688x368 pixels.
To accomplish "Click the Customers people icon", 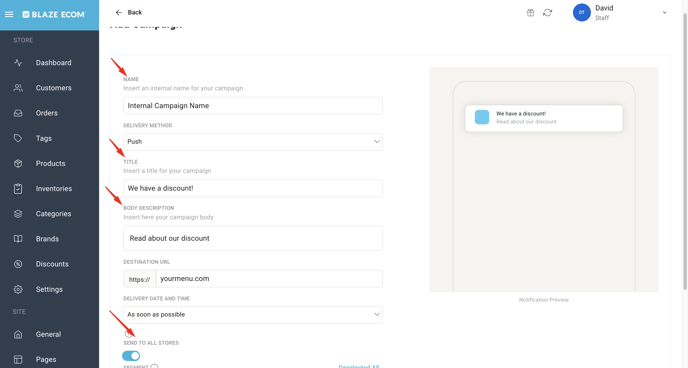I will pyautogui.click(x=18, y=88).
